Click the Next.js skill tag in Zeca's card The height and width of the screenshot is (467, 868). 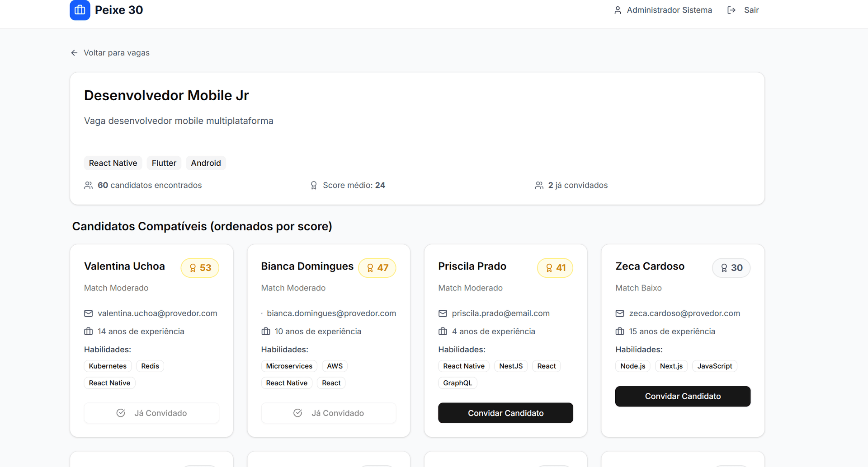click(x=671, y=366)
